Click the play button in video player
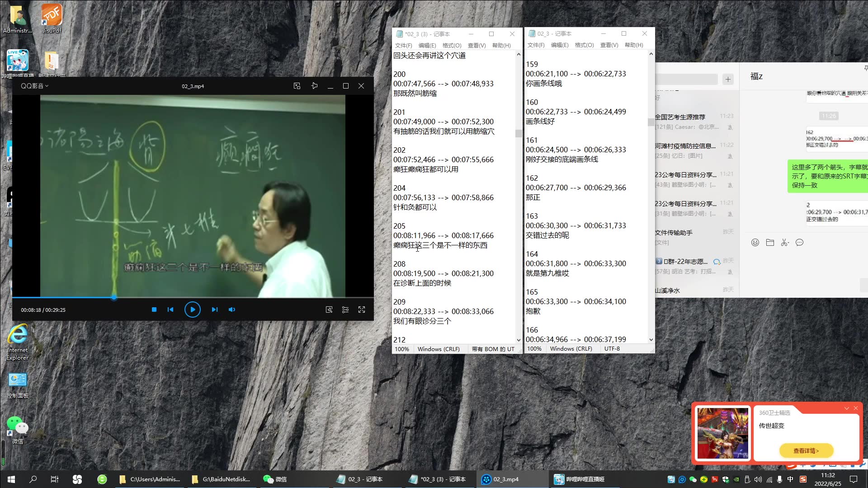868x488 pixels. (192, 310)
